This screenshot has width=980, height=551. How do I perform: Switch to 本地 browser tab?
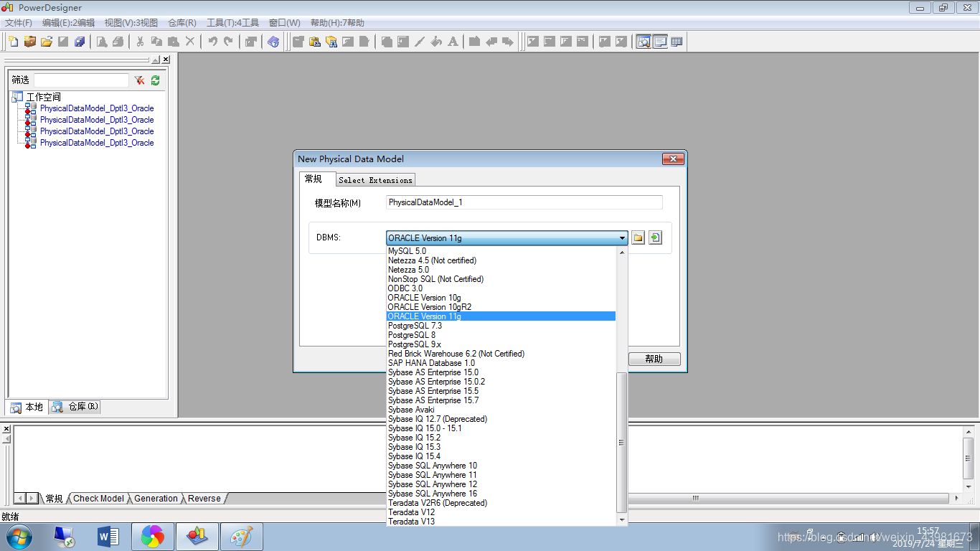pyautogui.click(x=27, y=407)
